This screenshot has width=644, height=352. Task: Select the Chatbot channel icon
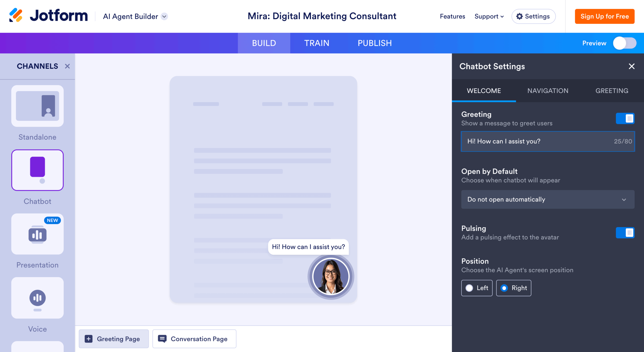[37, 170]
